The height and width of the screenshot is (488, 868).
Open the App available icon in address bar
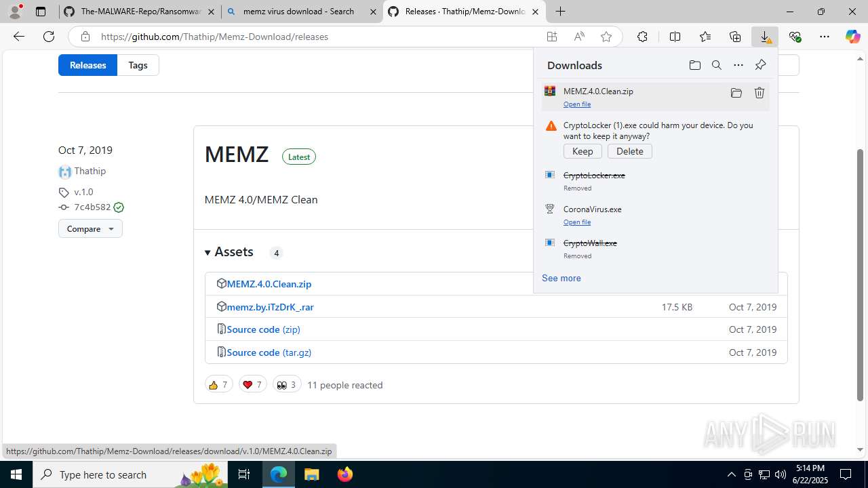(552, 37)
